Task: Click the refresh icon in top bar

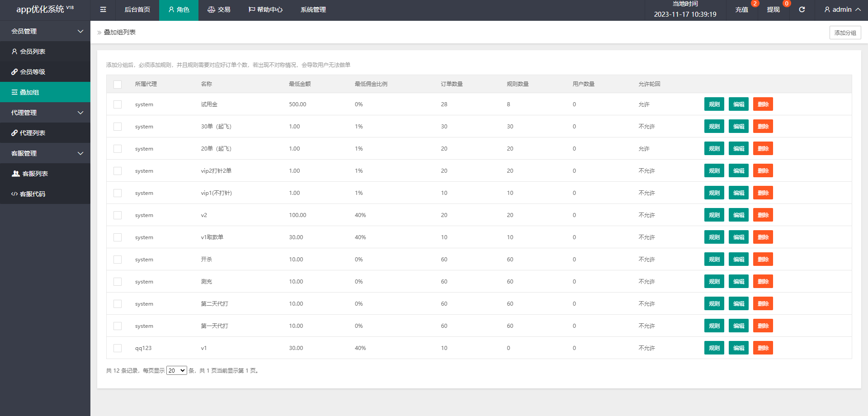Action: [x=802, y=9]
